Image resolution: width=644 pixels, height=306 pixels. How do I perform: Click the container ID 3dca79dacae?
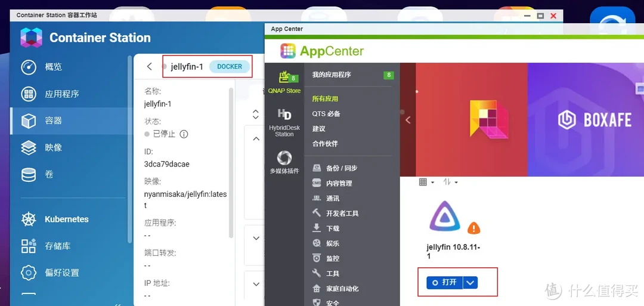tap(167, 164)
